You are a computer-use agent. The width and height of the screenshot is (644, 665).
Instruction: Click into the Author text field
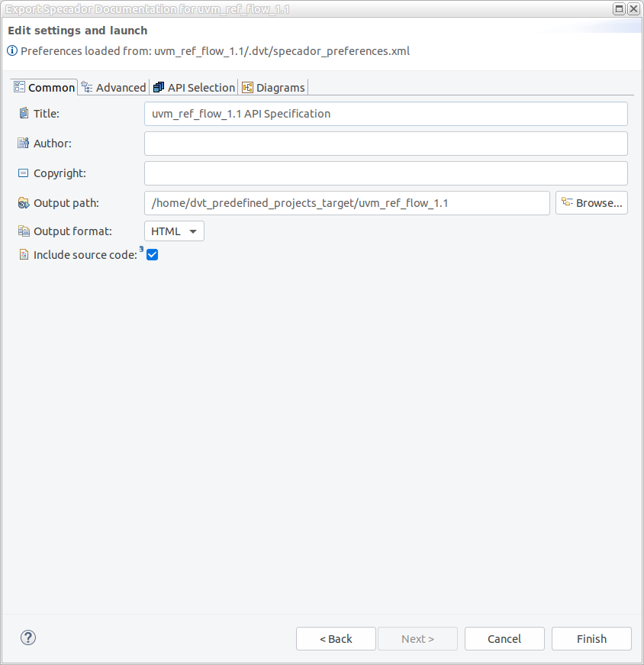coord(385,144)
